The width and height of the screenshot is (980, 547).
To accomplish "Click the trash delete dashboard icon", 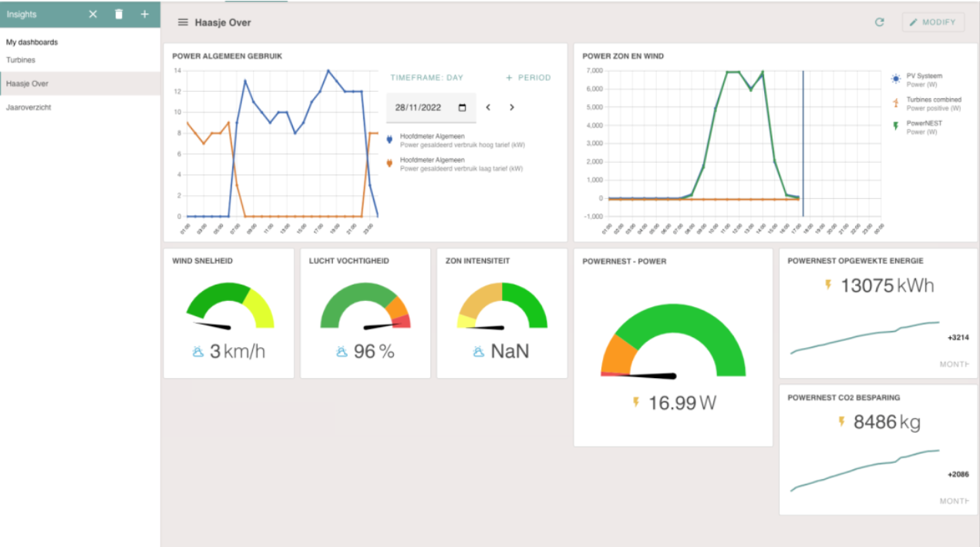I will point(119,15).
